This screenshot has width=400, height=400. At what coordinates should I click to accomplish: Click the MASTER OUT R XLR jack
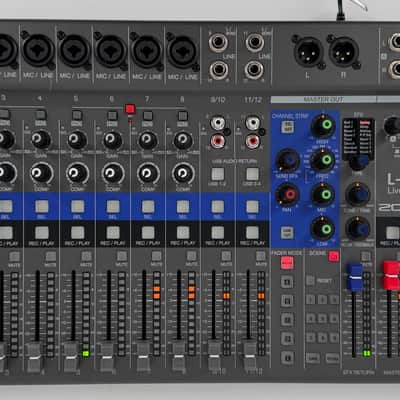tap(344, 52)
